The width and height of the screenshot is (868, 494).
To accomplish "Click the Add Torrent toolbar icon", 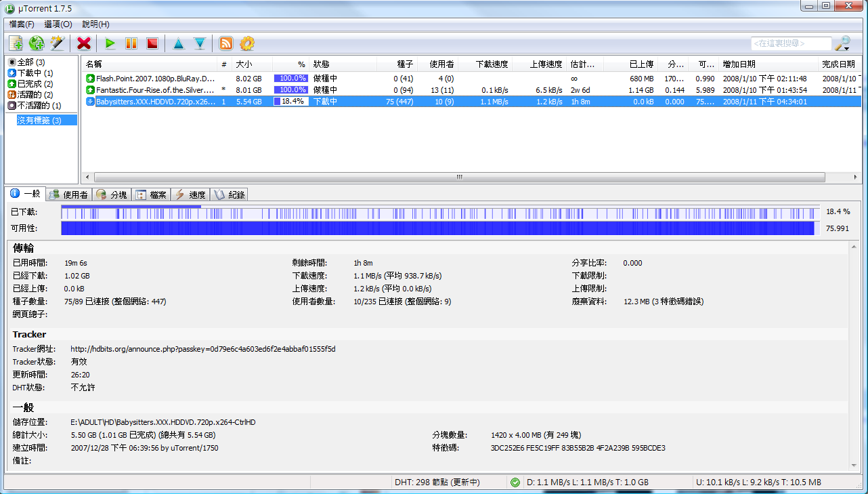I will (16, 43).
